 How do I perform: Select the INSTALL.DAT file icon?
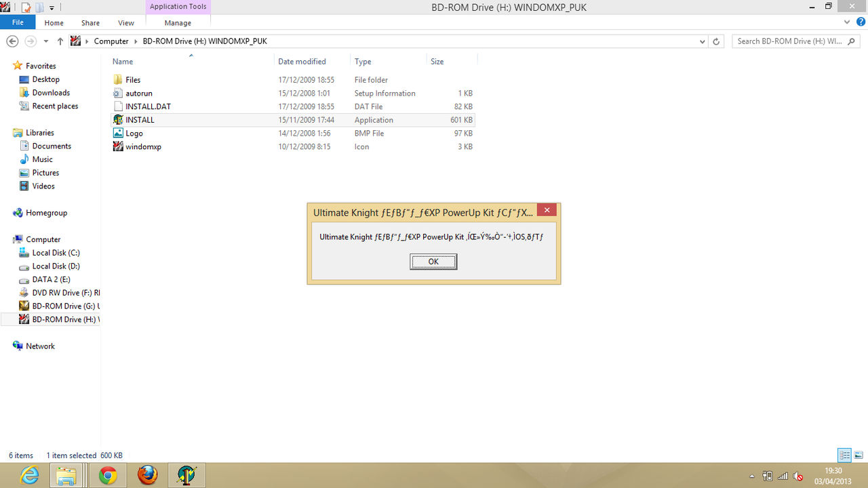click(x=118, y=106)
